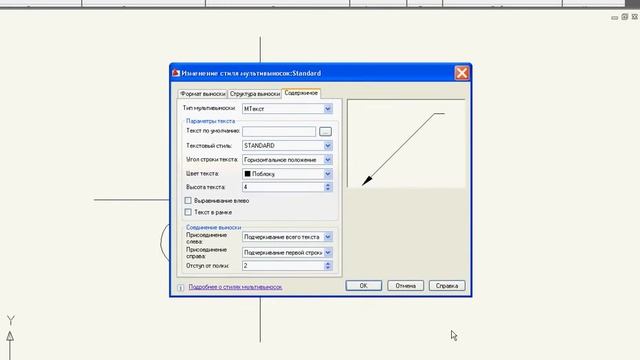This screenshot has width=640, height=360.
Task: Click the Отступ от полки value field
Action: tap(283, 266)
